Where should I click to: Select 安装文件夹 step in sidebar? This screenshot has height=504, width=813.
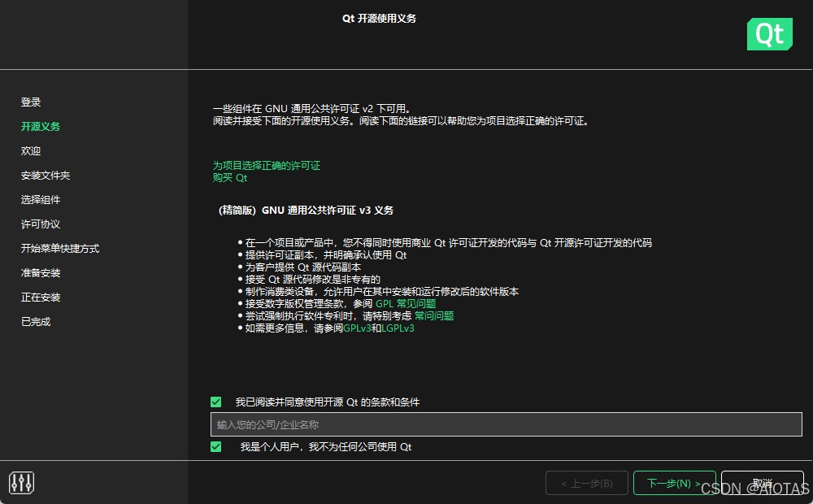[x=45, y=176]
